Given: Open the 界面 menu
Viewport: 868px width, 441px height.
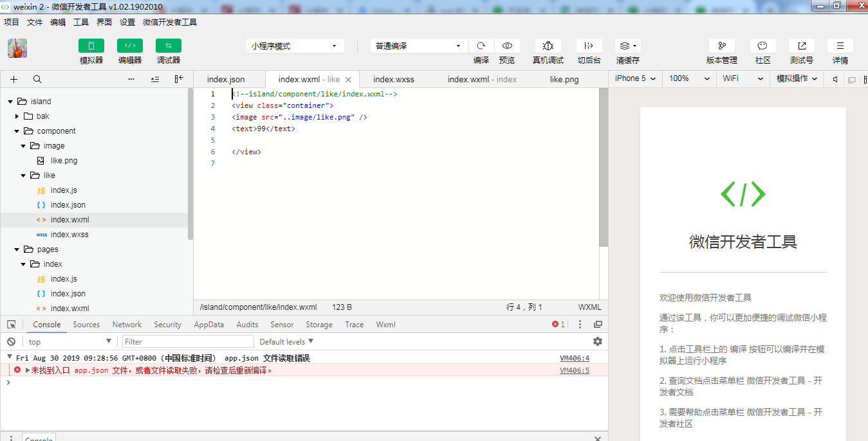Looking at the screenshot, I should (x=104, y=22).
